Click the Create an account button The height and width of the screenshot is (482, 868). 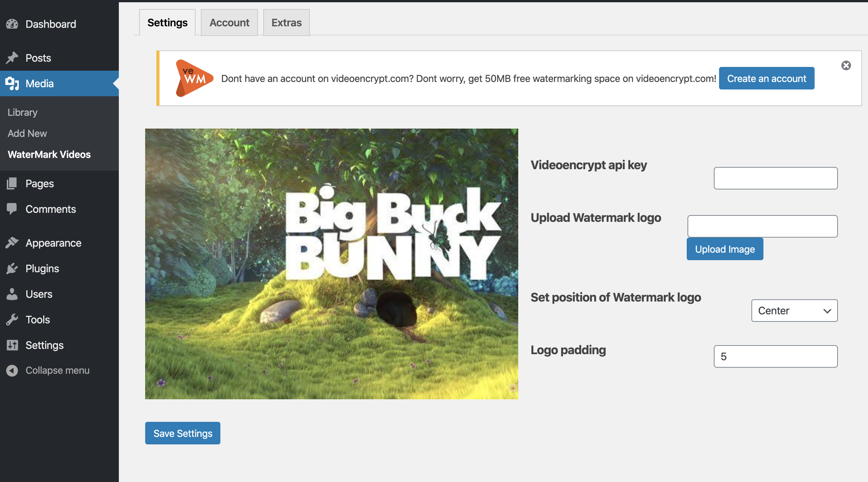click(x=766, y=78)
